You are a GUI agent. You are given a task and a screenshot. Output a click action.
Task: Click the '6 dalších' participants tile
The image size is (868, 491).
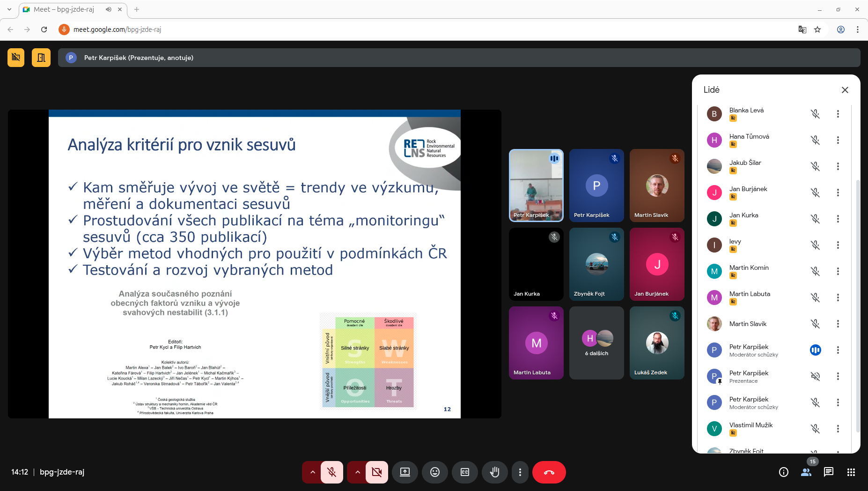596,343
